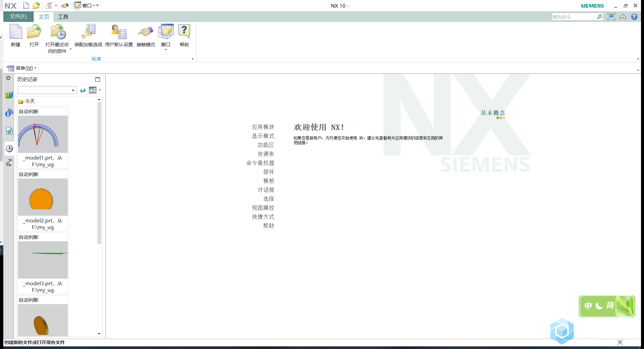Click the 模板 welcome link
644x349 pixels.
pos(269,181)
